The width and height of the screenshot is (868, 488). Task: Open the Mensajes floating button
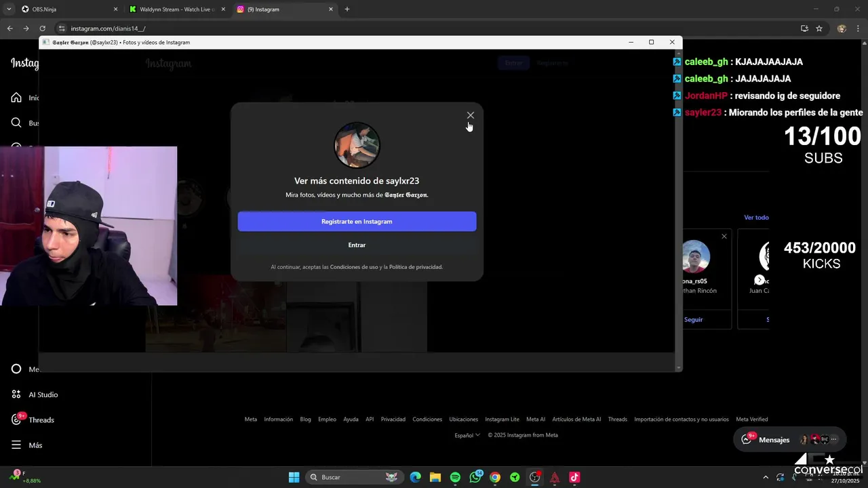(790, 439)
